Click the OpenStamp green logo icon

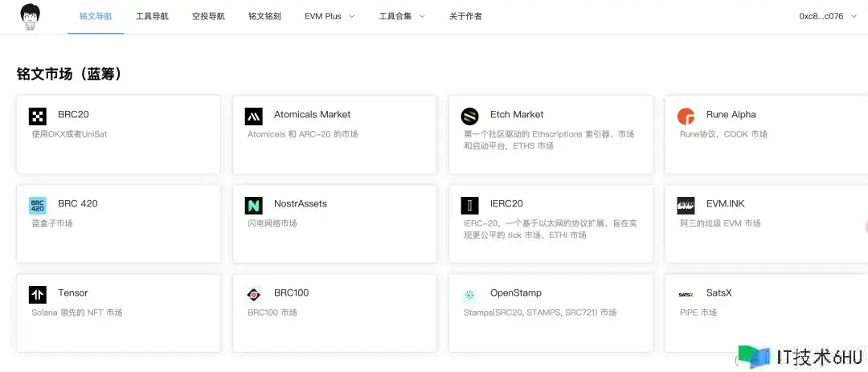point(470,295)
